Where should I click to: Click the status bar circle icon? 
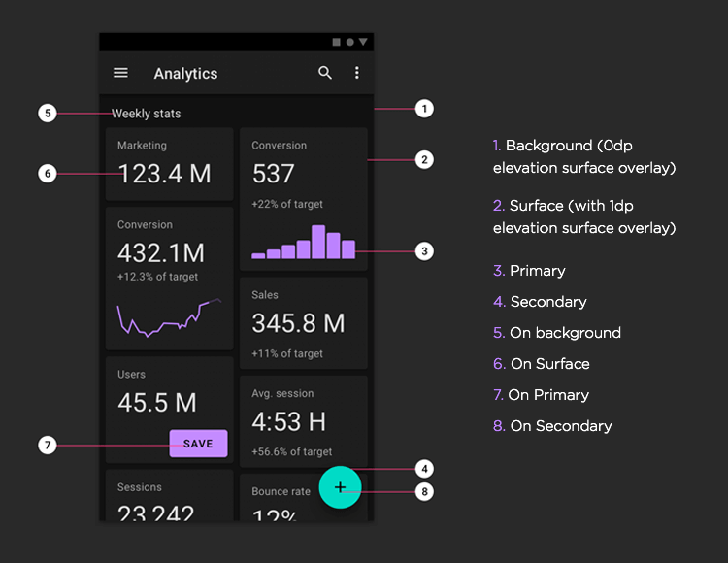click(x=350, y=42)
